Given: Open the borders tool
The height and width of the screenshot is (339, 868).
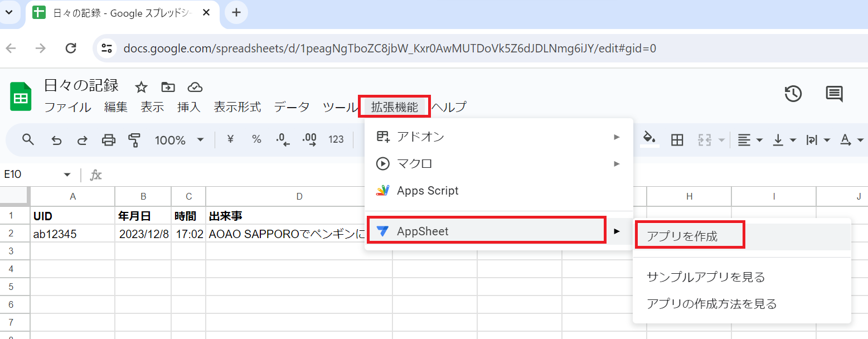Looking at the screenshot, I should pos(677,140).
